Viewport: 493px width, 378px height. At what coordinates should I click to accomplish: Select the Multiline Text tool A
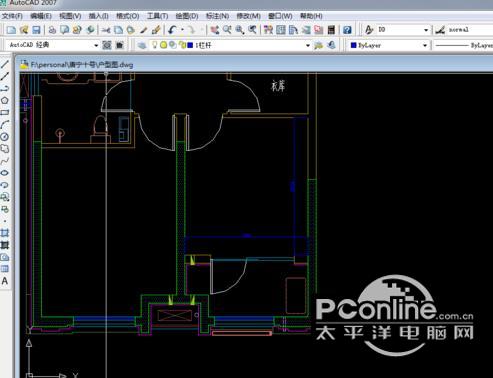pyautogui.click(x=5, y=281)
